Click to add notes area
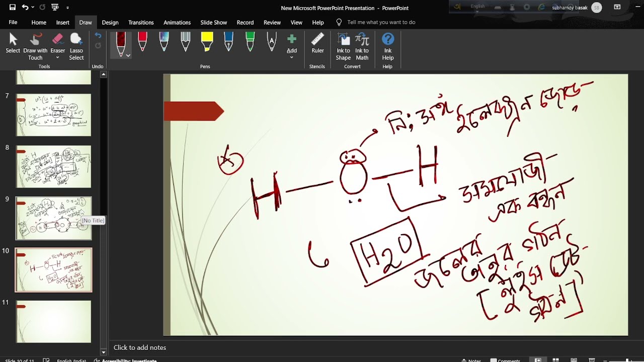The width and height of the screenshot is (644, 362). click(x=140, y=347)
